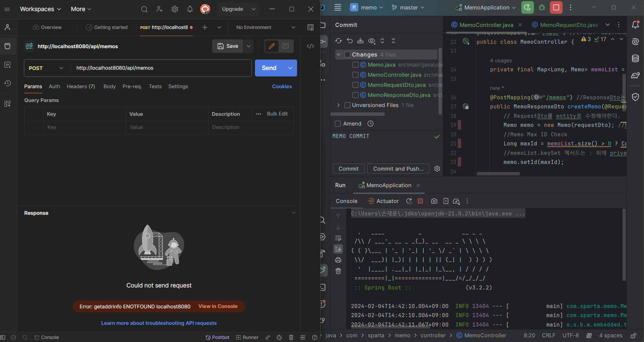Click the request URL input field

[x=161, y=68]
